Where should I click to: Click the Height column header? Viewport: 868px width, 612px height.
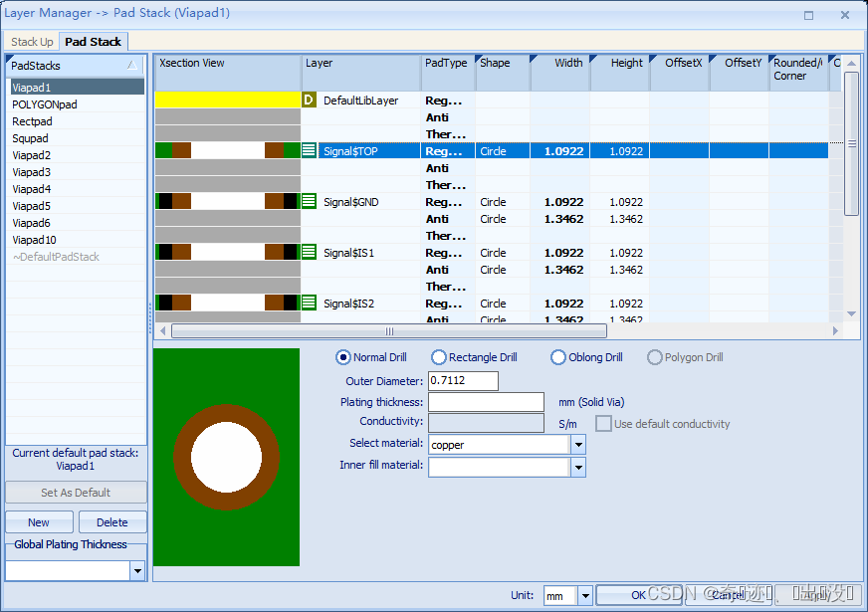coord(620,73)
